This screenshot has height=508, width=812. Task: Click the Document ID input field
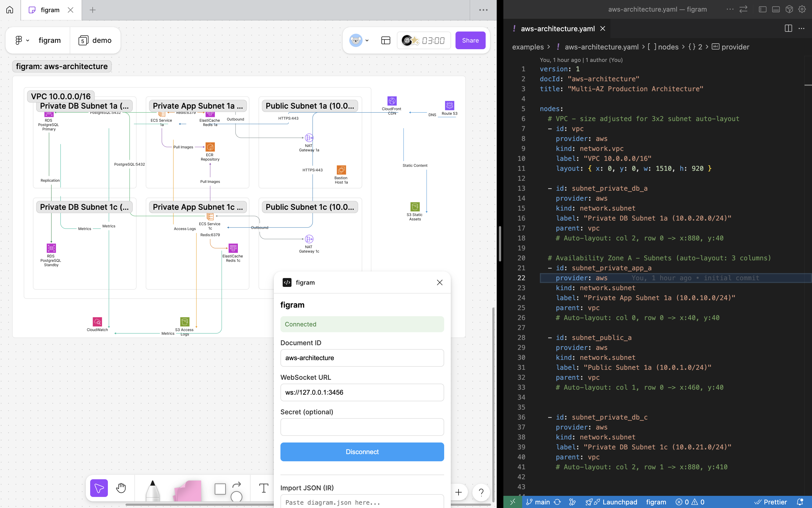(362, 358)
